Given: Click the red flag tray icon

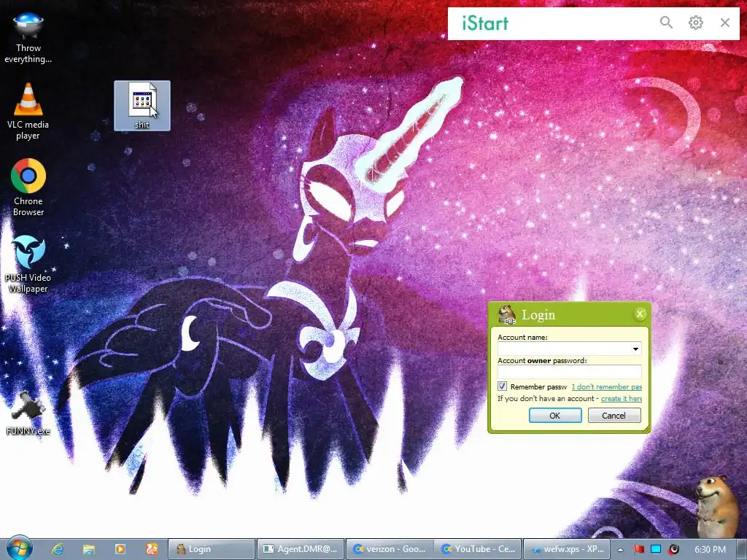Looking at the screenshot, I should click(x=638, y=550).
